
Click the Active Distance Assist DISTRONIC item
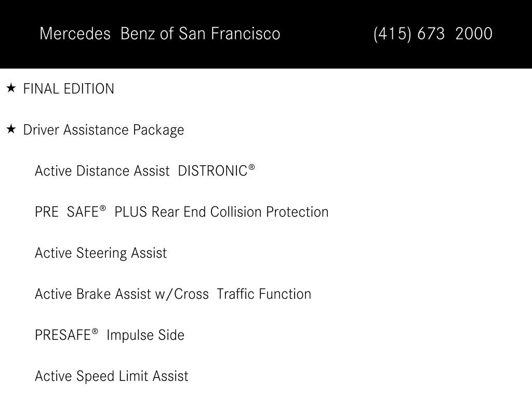[x=145, y=170]
